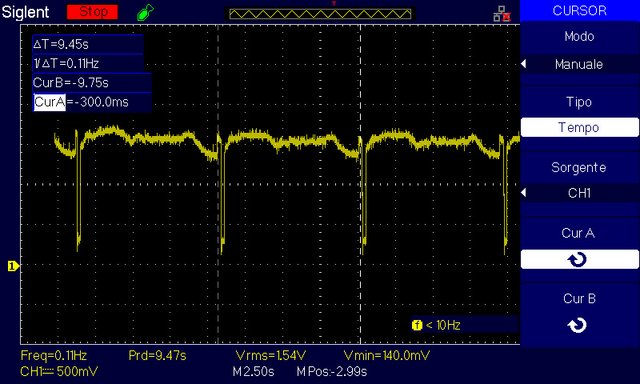Screen dimensions: 640x384
Task: Click the Freq=0.11Hz measurement
Action: point(53,355)
